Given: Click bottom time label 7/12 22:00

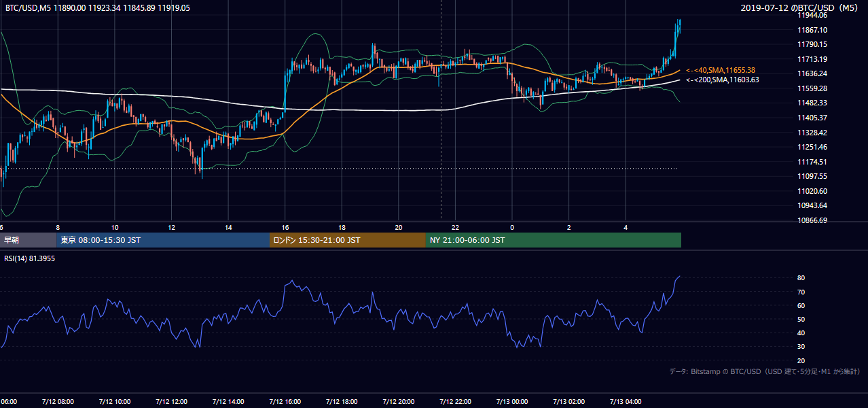Looking at the screenshot, I should coord(455,402).
